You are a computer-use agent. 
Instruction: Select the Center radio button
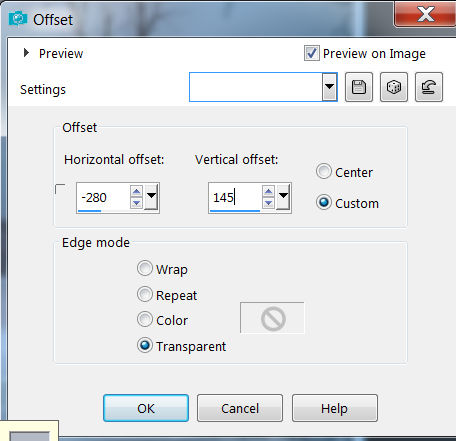click(324, 171)
